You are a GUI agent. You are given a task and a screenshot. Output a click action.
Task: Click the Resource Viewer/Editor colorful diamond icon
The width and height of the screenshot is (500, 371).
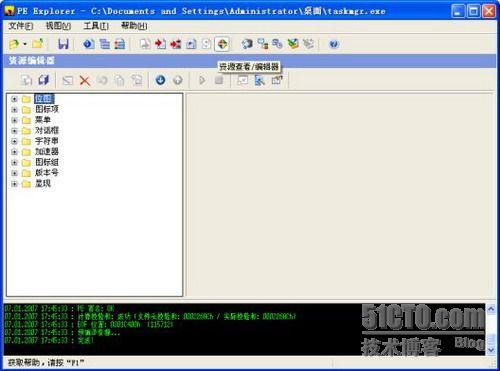coord(222,44)
